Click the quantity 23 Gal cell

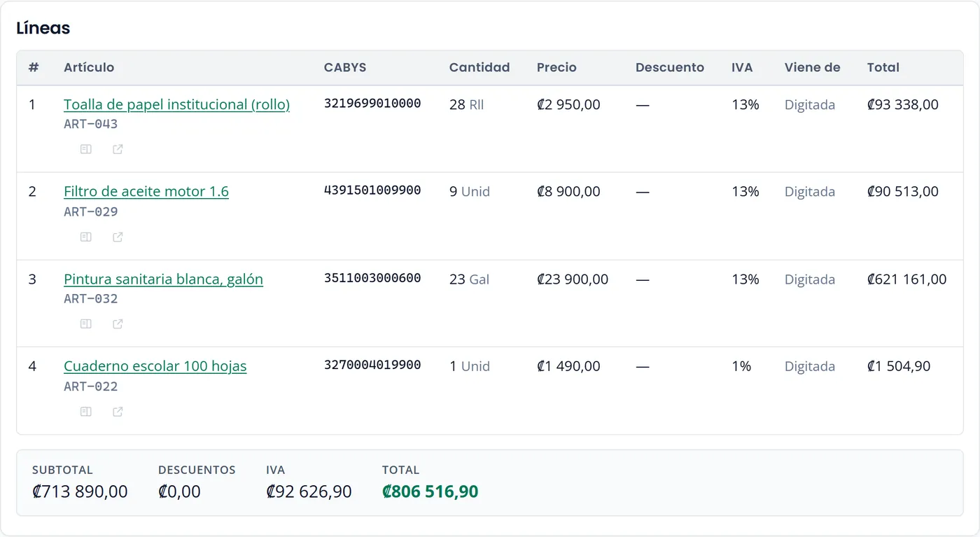coord(469,279)
